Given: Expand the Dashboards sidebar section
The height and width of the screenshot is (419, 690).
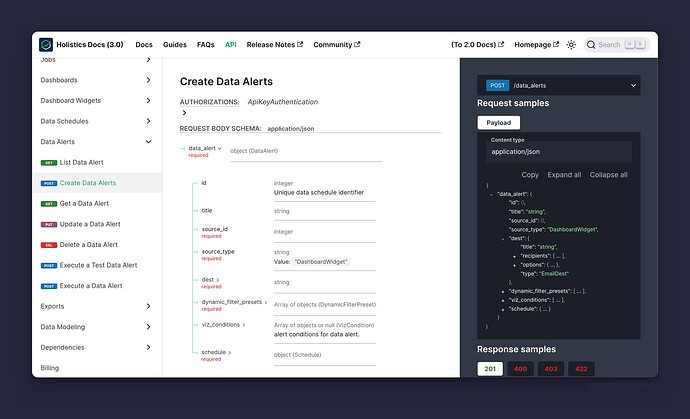Looking at the screenshot, I should (x=148, y=80).
